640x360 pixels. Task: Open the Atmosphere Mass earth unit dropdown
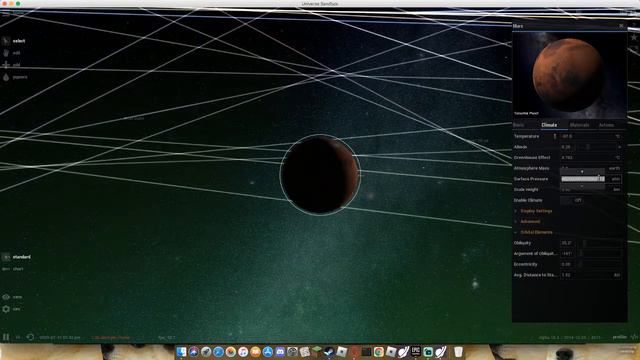(614, 168)
